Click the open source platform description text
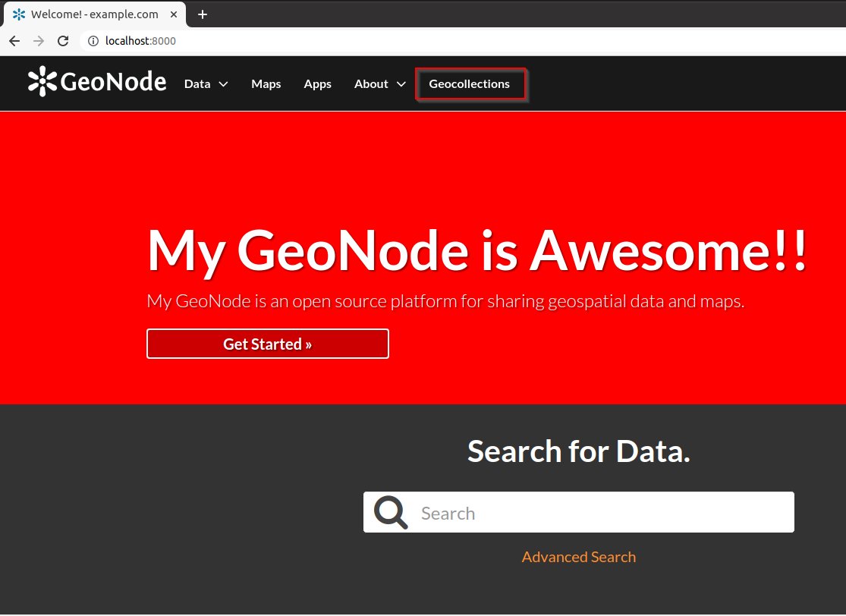Screen dimensions: 846x616 (445, 301)
